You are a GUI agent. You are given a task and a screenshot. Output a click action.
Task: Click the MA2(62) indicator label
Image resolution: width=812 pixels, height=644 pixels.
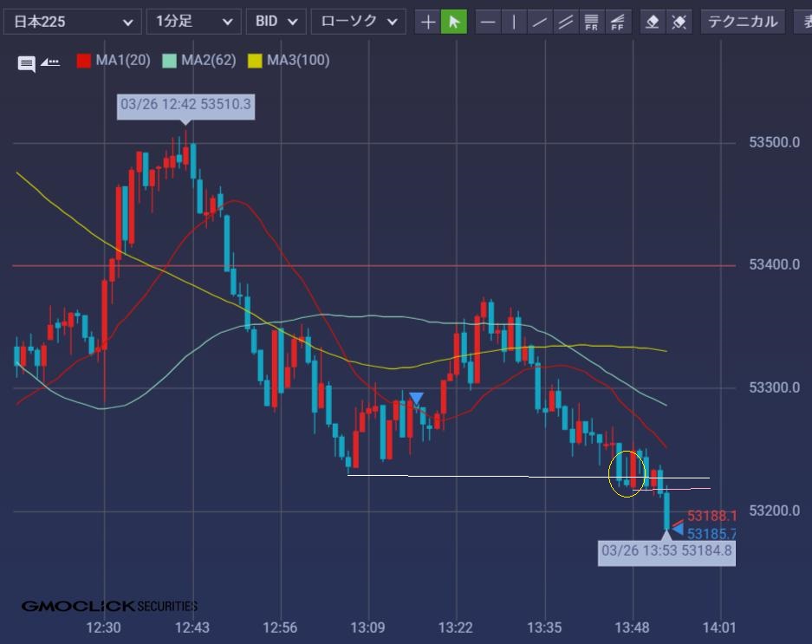pyautogui.click(x=204, y=61)
